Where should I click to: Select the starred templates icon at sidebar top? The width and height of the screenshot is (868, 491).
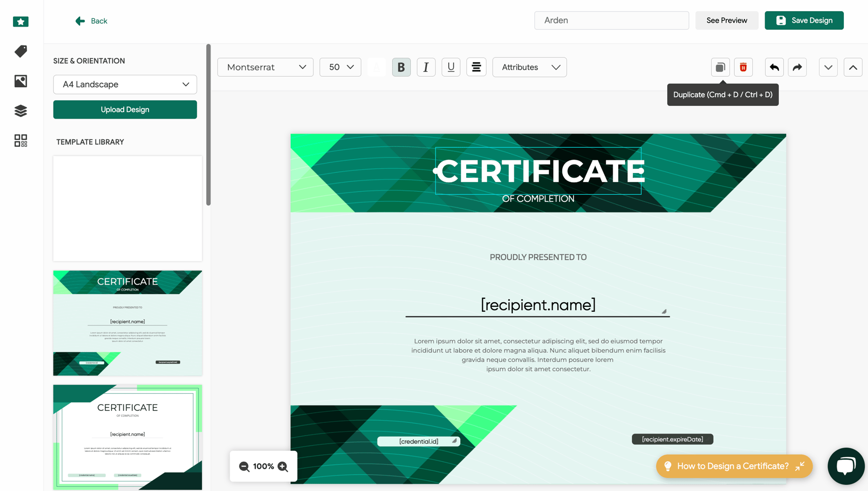click(x=20, y=22)
